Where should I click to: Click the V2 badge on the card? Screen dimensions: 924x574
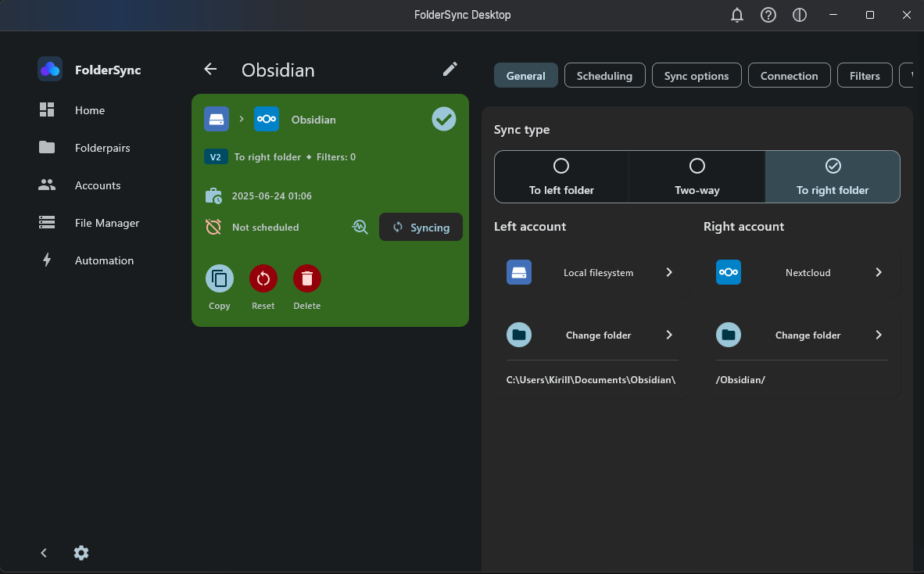coord(216,156)
